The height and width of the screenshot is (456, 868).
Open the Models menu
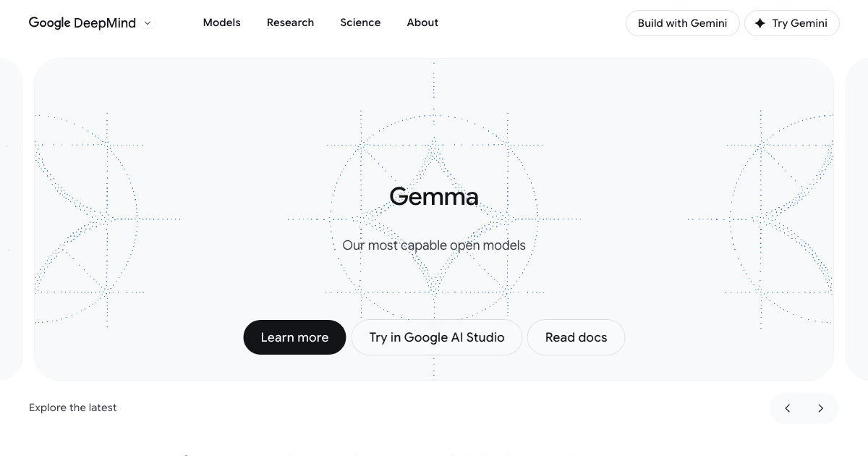coord(221,22)
